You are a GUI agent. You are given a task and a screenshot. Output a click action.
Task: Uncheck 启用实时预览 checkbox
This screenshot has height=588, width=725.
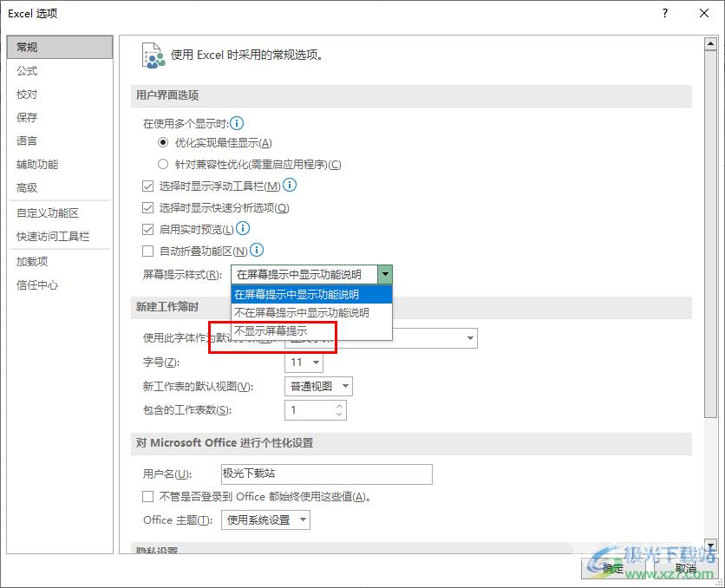[x=147, y=229]
